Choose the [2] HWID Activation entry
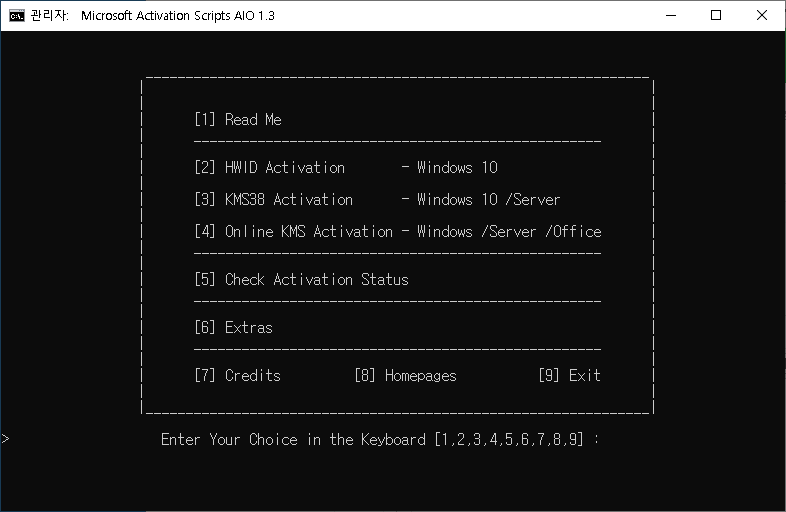Image resolution: width=786 pixels, height=512 pixels. (x=270, y=168)
